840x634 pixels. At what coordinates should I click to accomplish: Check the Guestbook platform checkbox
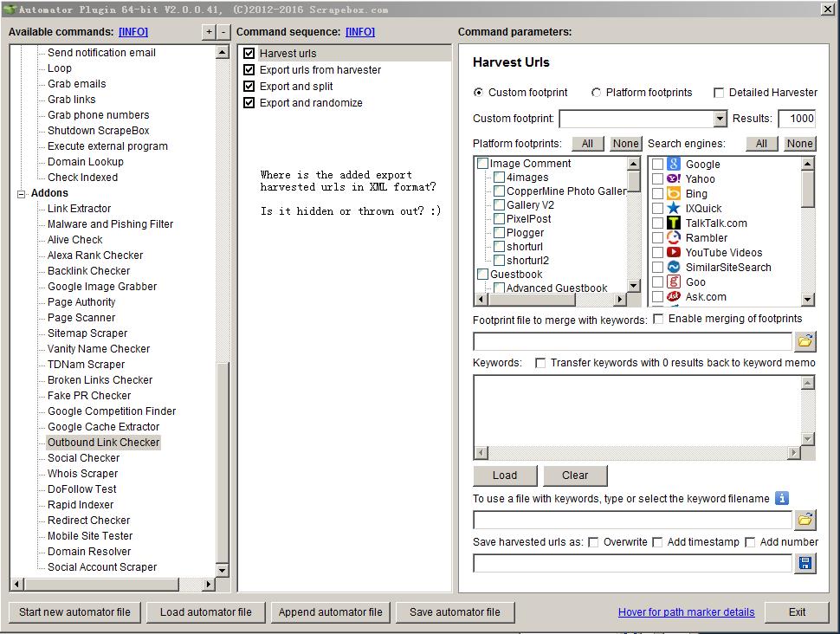tap(482, 274)
